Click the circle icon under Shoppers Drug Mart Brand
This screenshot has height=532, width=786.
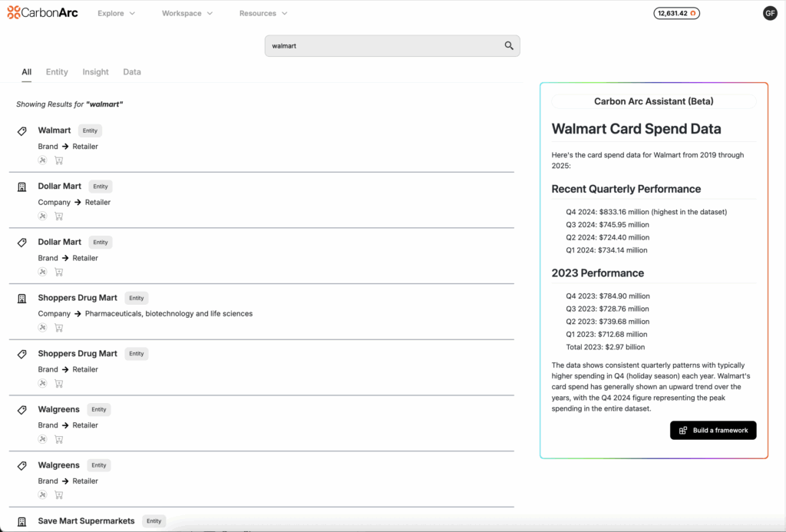(43, 383)
